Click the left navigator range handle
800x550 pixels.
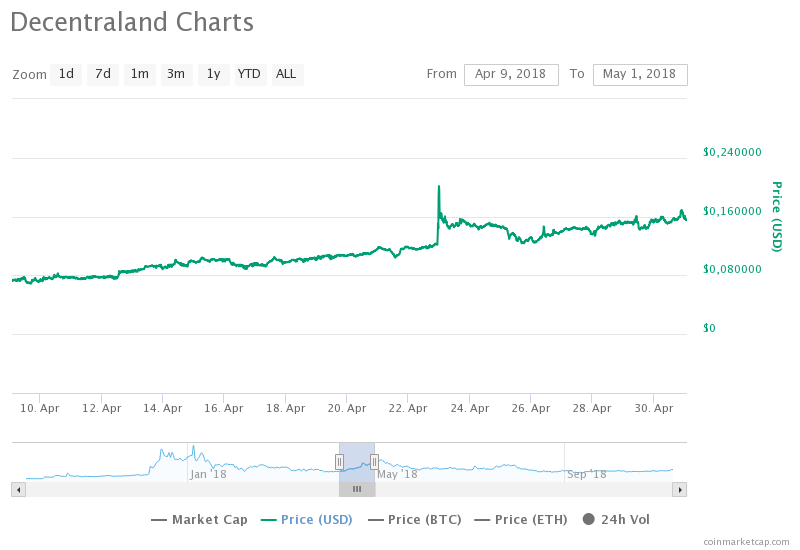click(x=339, y=461)
